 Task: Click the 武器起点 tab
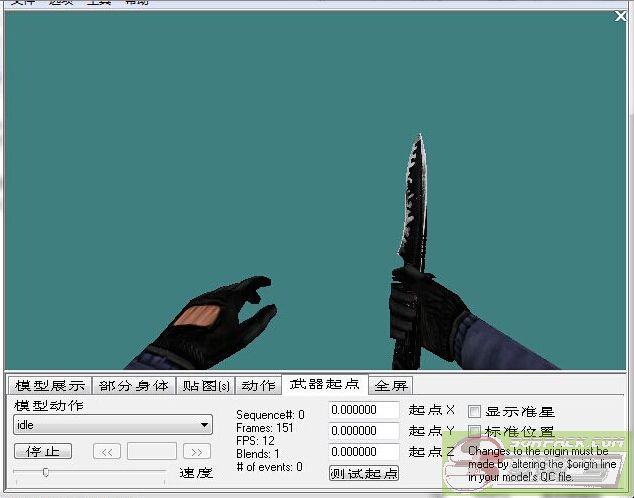click(325, 384)
